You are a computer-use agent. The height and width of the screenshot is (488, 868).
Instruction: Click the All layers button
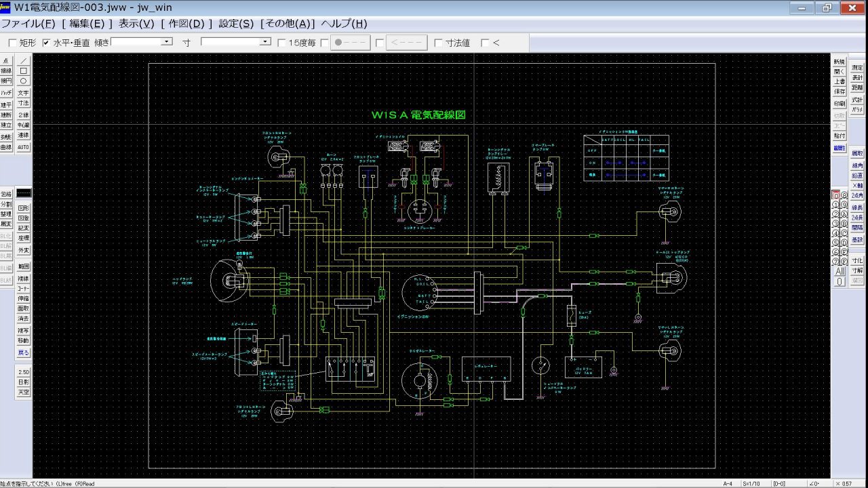(840, 271)
